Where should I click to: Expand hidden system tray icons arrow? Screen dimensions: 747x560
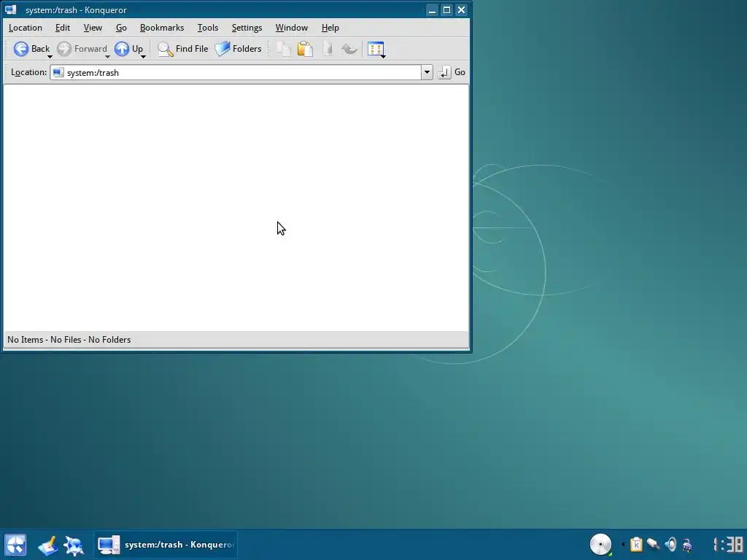tap(623, 544)
